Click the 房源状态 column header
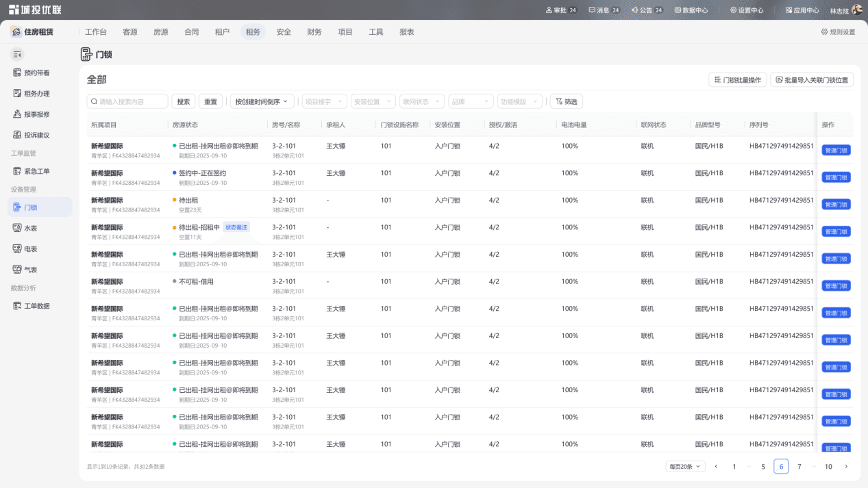The width and height of the screenshot is (868, 488). tap(185, 125)
